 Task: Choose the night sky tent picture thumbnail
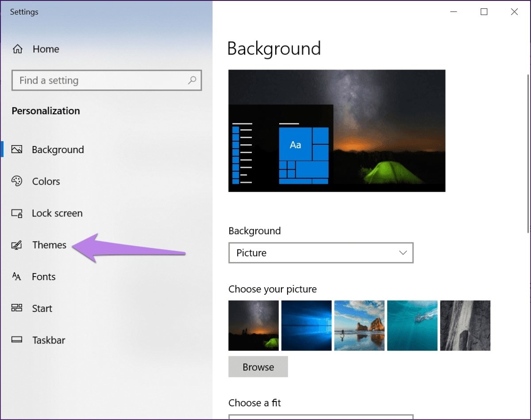coord(254,325)
